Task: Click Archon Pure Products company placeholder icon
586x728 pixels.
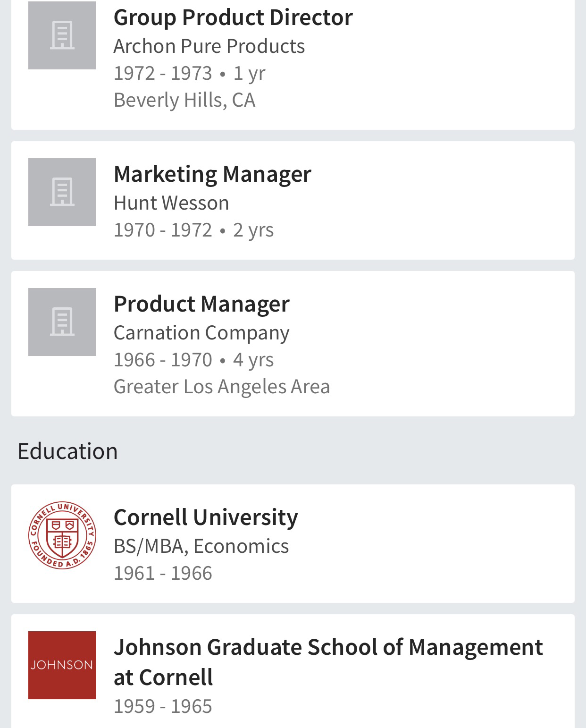Action: click(x=62, y=35)
